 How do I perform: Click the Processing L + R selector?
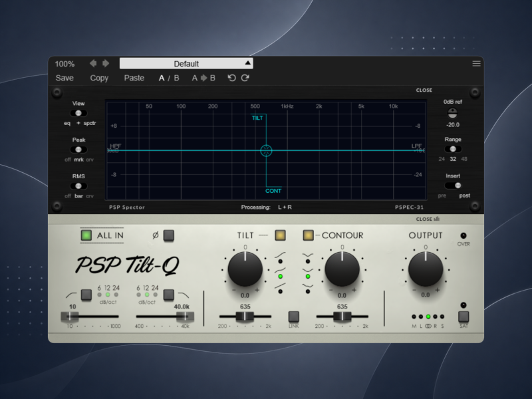click(285, 207)
